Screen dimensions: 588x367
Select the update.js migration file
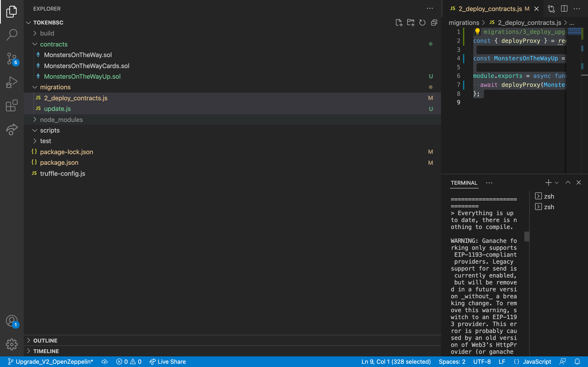click(x=57, y=109)
